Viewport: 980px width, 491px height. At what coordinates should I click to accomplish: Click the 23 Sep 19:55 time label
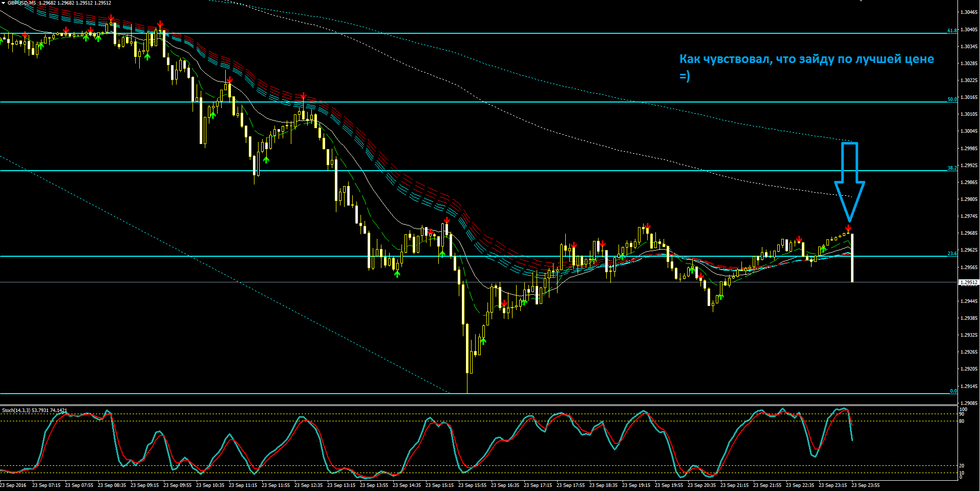tap(669, 485)
